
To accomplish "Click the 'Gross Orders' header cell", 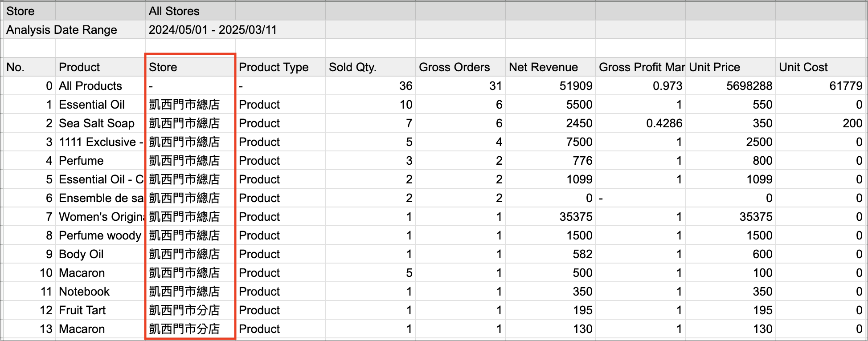I will point(461,67).
